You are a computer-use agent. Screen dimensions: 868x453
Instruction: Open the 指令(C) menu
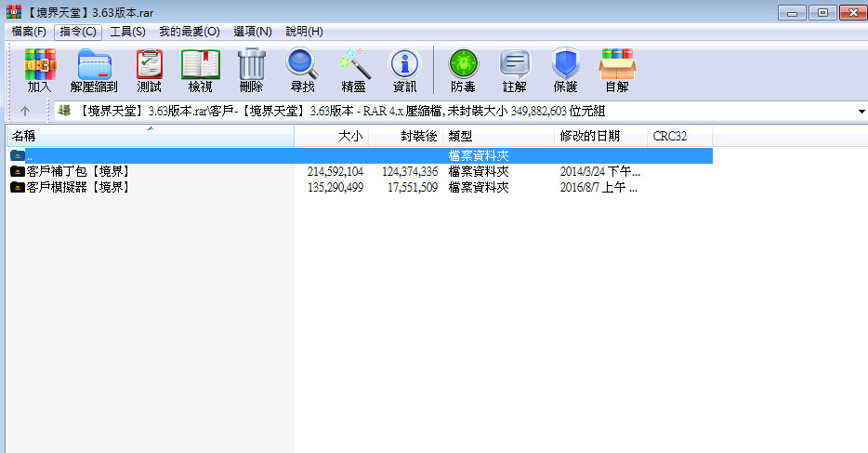78,32
